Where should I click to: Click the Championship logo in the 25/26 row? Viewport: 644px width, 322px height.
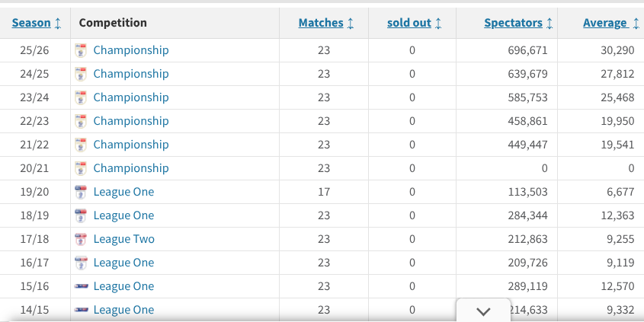coord(81,50)
